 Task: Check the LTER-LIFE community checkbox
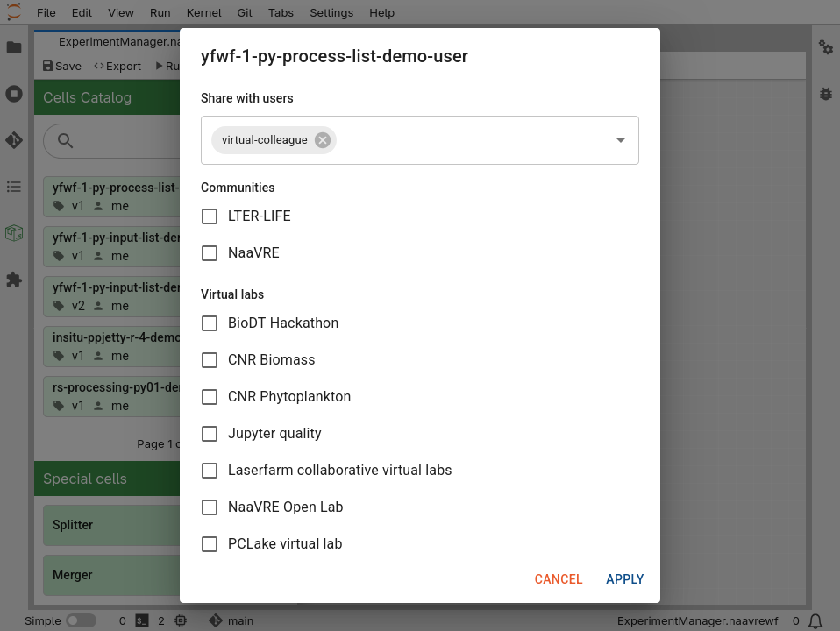pyautogui.click(x=210, y=216)
